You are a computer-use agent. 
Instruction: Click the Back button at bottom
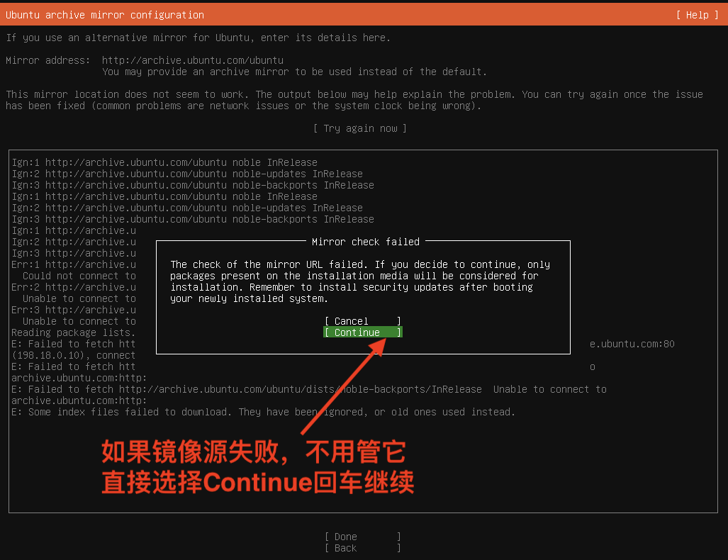[x=363, y=548]
